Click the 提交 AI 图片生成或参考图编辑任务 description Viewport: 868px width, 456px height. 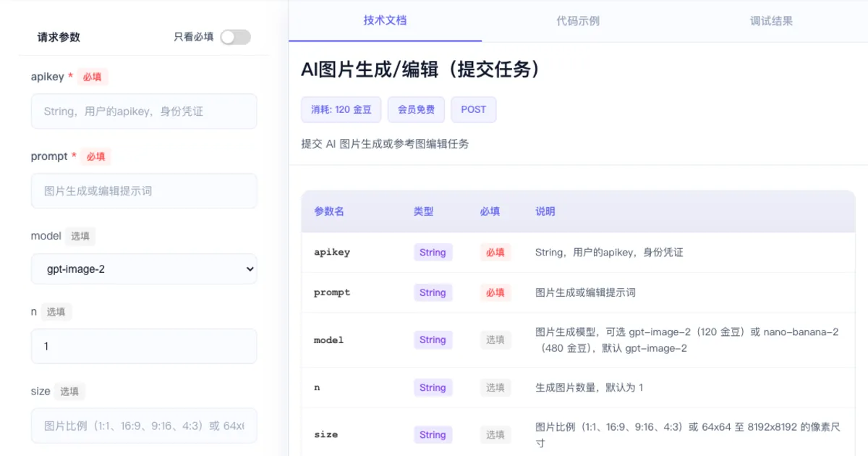(386, 143)
